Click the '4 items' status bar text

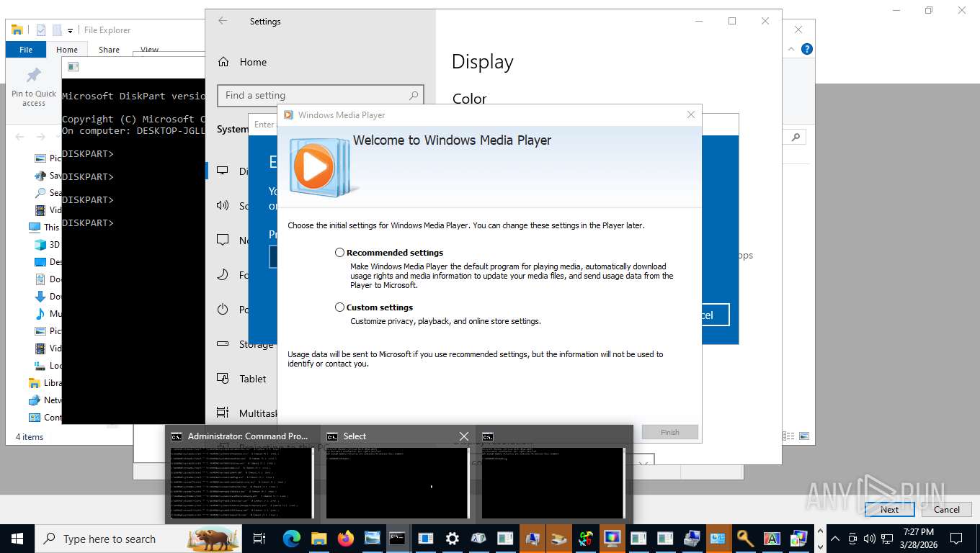click(30, 436)
